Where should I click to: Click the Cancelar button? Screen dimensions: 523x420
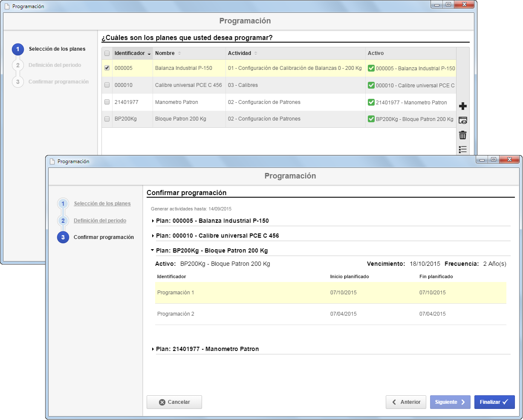[x=174, y=402]
